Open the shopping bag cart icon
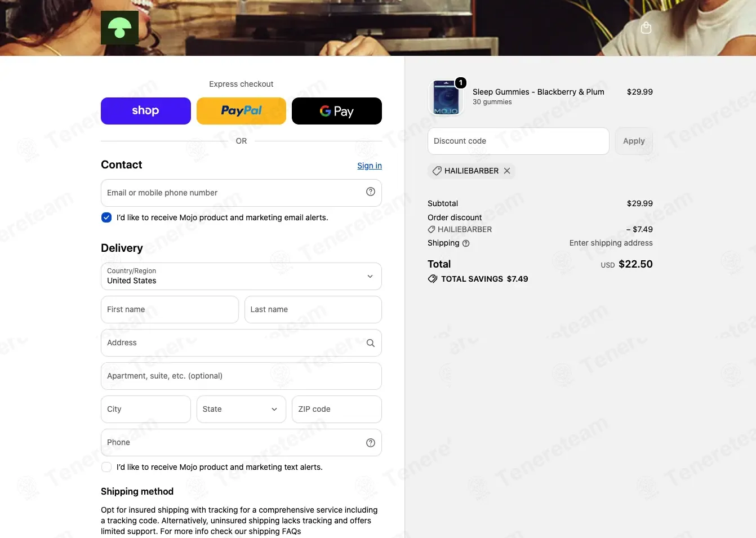 click(646, 28)
